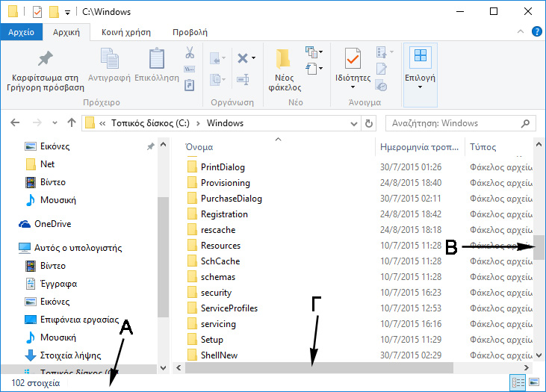
Task: Click the Copy (Αντιγραφή) icon
Action: pyautogui.click(x=109, y=58)
